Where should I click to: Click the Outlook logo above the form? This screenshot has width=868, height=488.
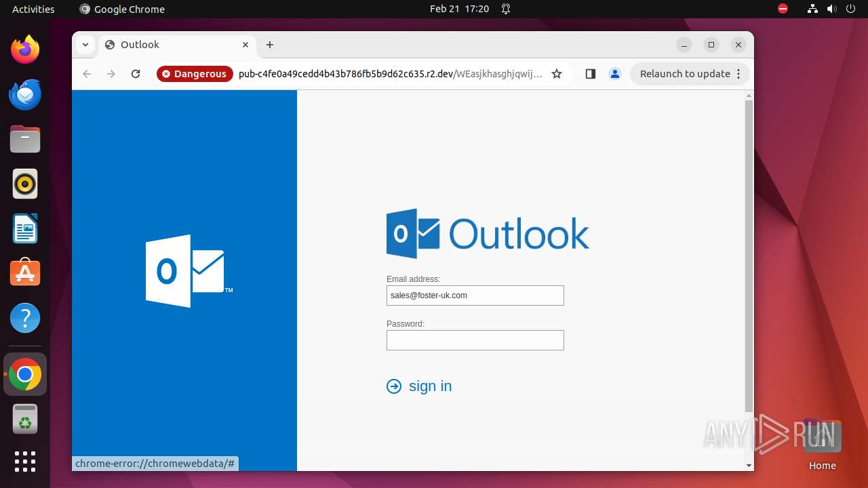[488, 234]
